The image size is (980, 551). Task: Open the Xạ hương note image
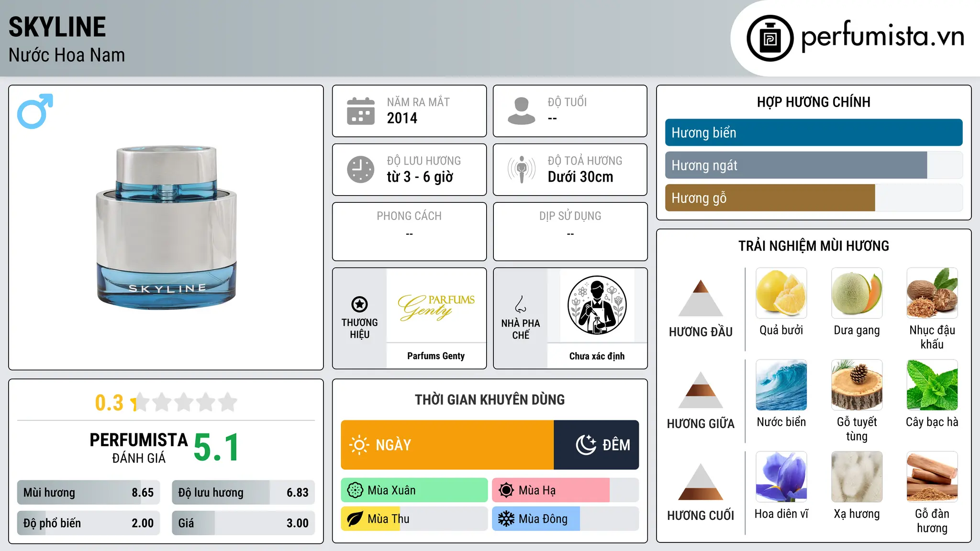857,477
